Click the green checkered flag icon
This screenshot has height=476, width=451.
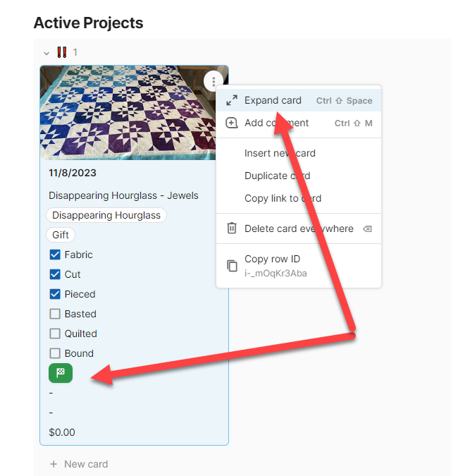[61, 373]
